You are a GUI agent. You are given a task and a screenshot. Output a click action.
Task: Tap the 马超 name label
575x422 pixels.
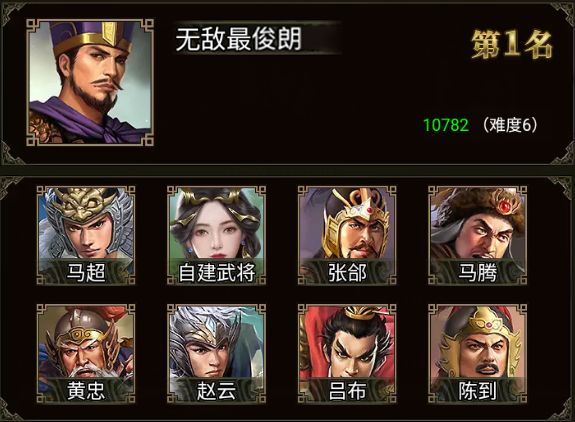click(x=86, y=272)
